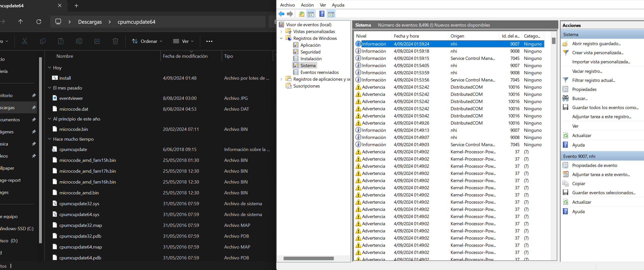Click the folder up-level icon in Event Viewer toolbar
Screen dimensions: 644x270
click(x=302, y=14)
